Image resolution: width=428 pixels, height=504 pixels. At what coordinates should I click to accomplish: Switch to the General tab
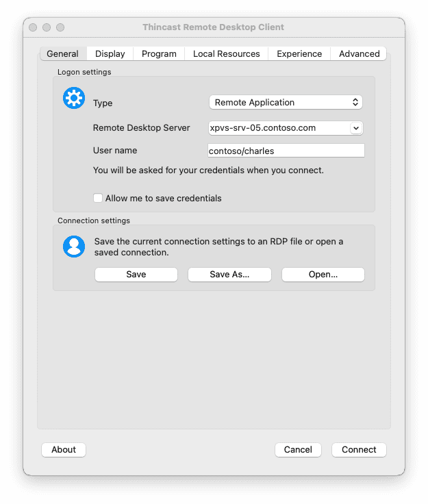(62, 53)
